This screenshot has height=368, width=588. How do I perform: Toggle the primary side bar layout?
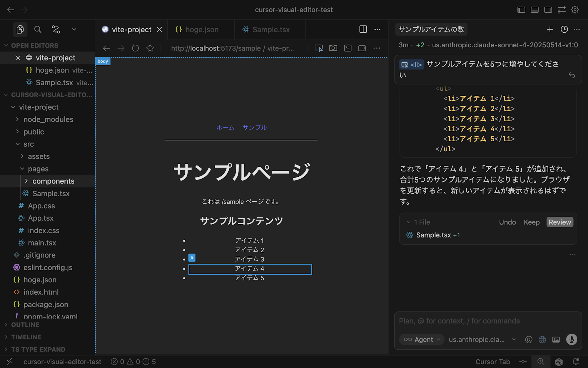click(521, 10)
